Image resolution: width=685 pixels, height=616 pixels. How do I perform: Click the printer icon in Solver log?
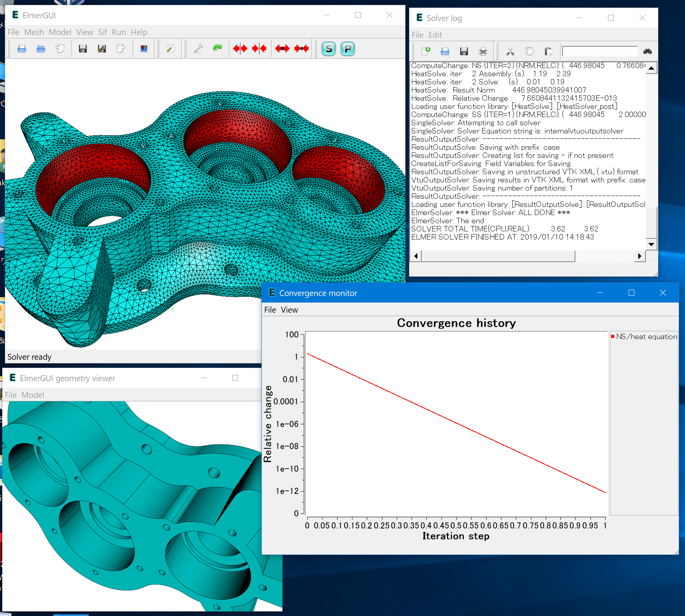click(483, 51)
